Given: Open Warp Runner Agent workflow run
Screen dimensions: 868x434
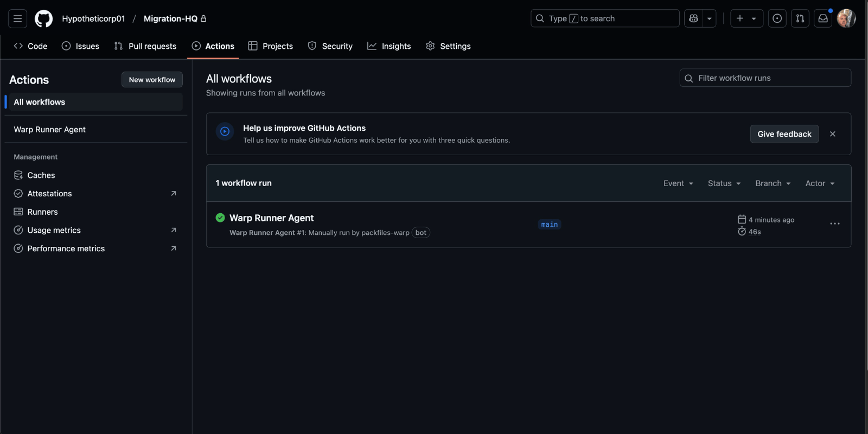Looking at the screenshot, I should [271, 218].
